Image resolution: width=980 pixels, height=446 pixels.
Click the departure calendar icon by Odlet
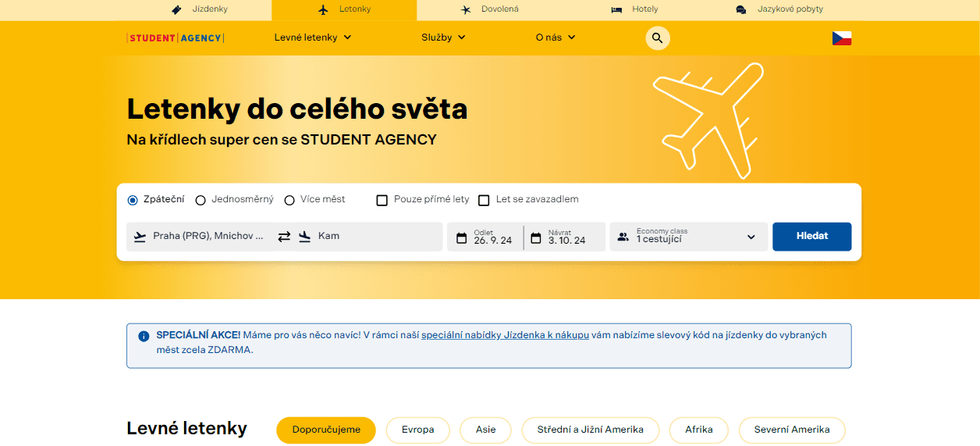tap(461, 237)
